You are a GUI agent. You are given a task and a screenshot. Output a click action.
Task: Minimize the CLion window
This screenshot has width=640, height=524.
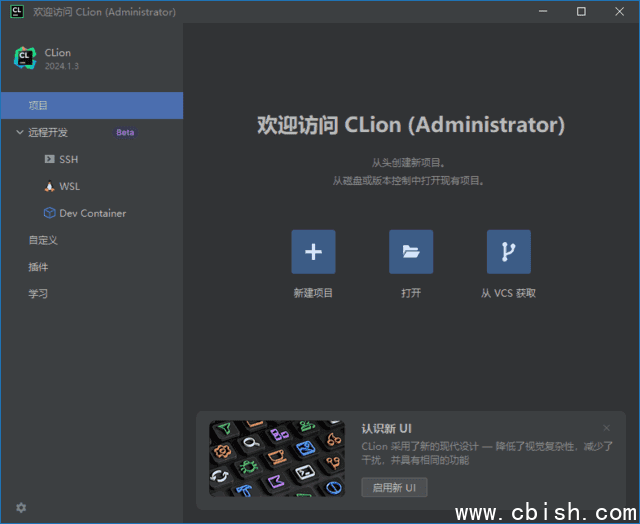click(543, 11)
